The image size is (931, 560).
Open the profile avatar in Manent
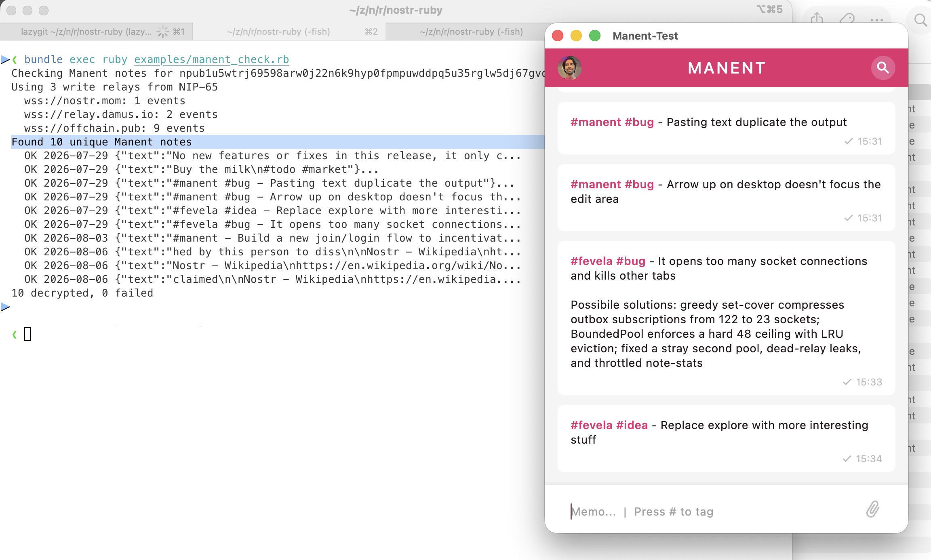click(570, 67)
